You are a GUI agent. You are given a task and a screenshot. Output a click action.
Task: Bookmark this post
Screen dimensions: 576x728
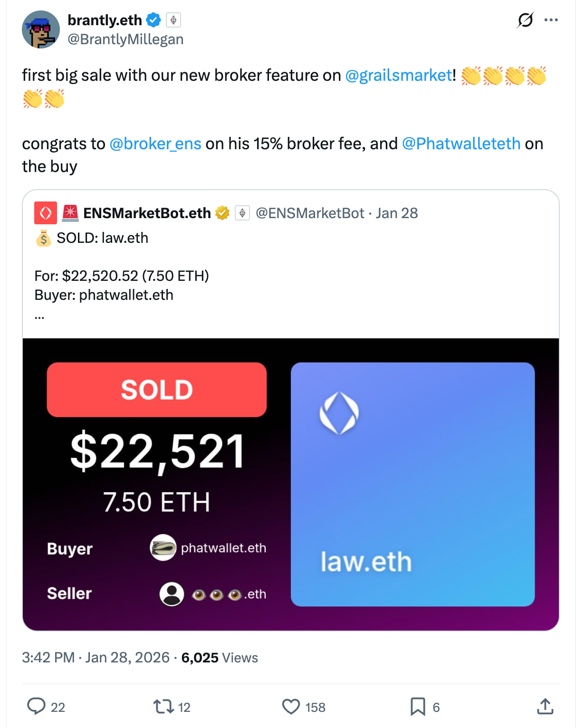tap(417, 707)
